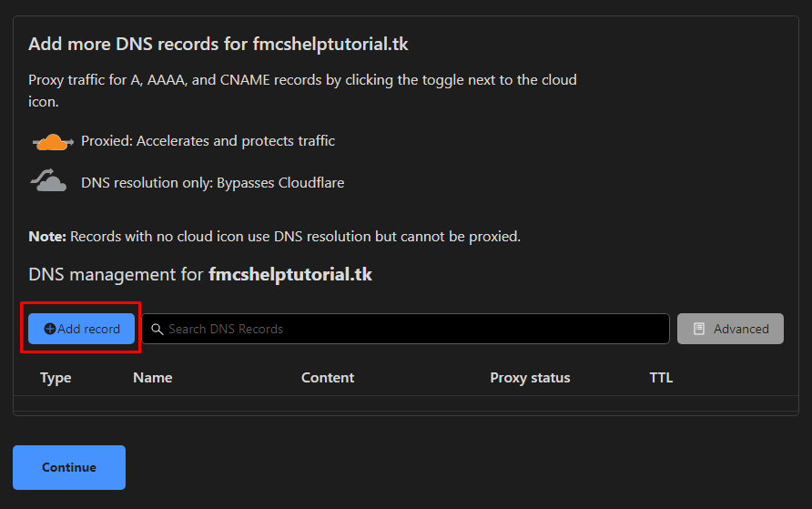
Task: Select the Content column header
Action: click(328, 378)
